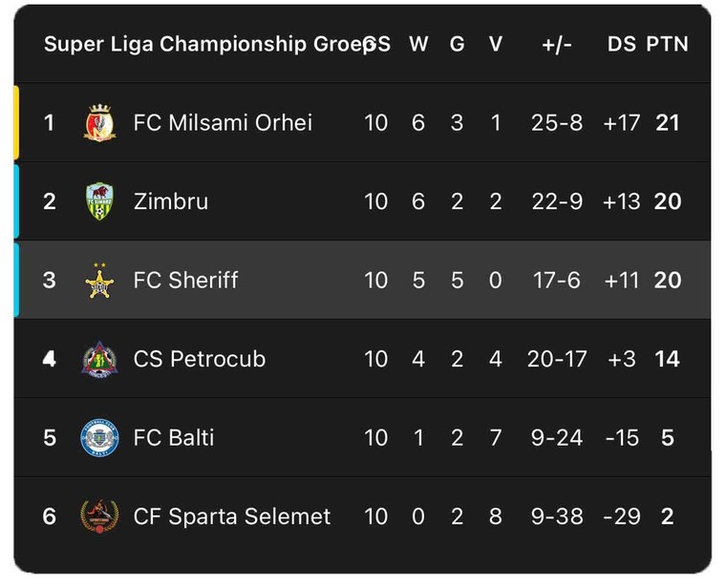Click the +/- column header
Viewport: 726px width, 588px height.
click(x=557, y=45)
